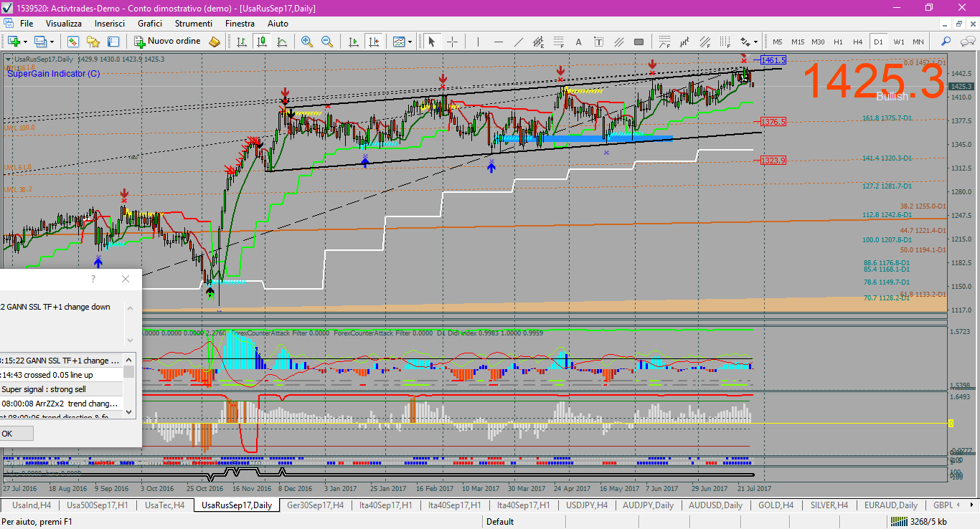Select the Fibonacci arcs tool
980x529 pixels.
click(666, 42)
